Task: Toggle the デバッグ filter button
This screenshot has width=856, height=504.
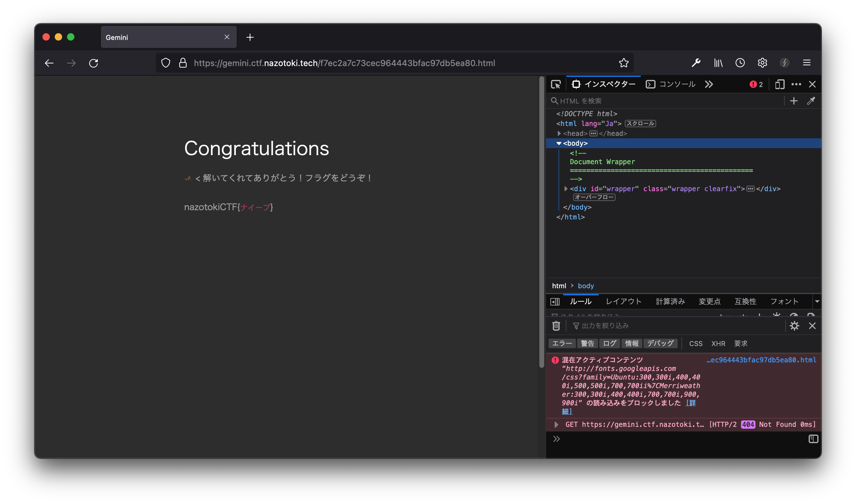Action: (660, 343)
